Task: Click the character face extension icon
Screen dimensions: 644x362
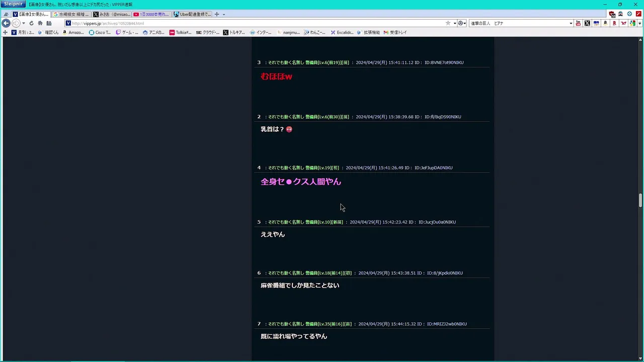Action: coord(620,14)
